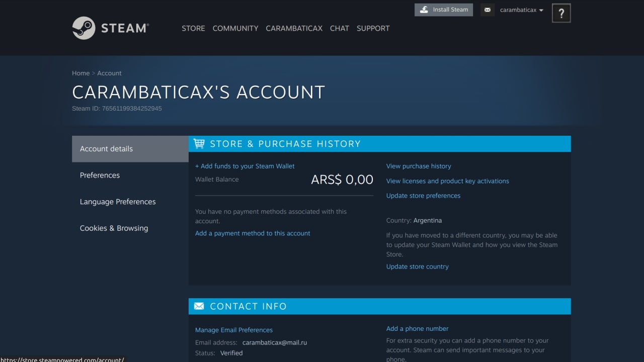
Task: Click the Wallet Balance label
Action: click(217, 179)
